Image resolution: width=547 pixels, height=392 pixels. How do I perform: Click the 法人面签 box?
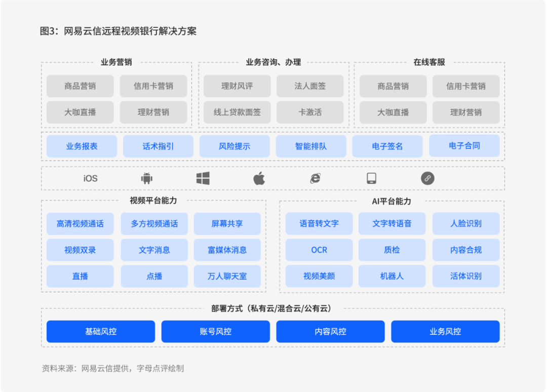click(x=310, y=86)
